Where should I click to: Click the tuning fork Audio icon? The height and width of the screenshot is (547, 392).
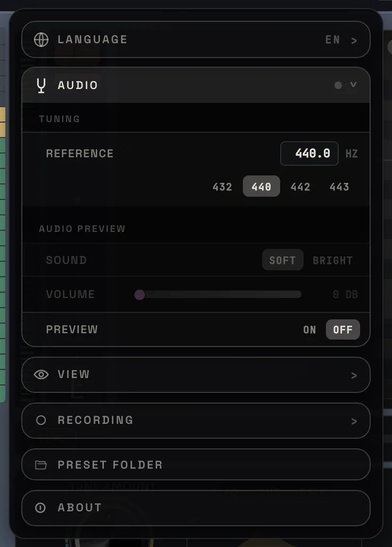(41, 85)
